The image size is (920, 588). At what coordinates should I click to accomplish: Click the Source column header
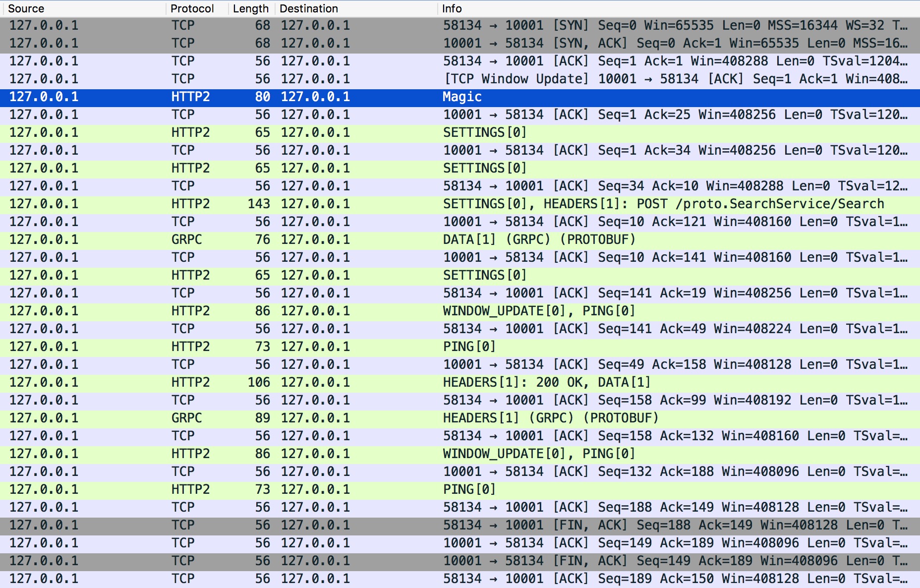tap(26, 8)
